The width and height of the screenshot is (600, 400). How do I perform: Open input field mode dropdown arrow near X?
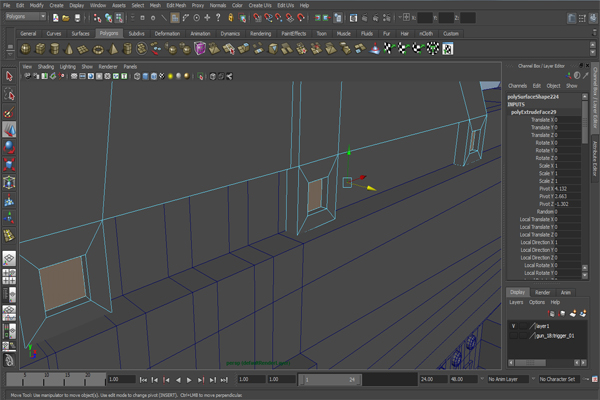coord(400,18)
